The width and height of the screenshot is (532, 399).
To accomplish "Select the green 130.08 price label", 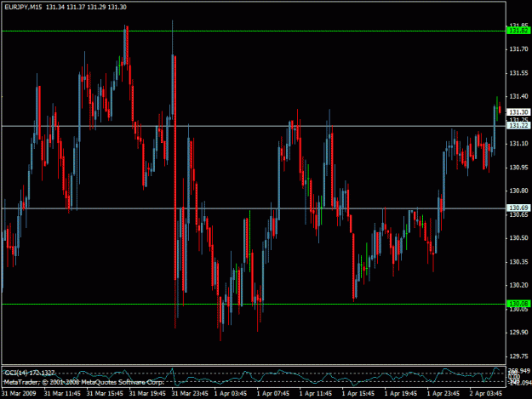I will 518,304.
